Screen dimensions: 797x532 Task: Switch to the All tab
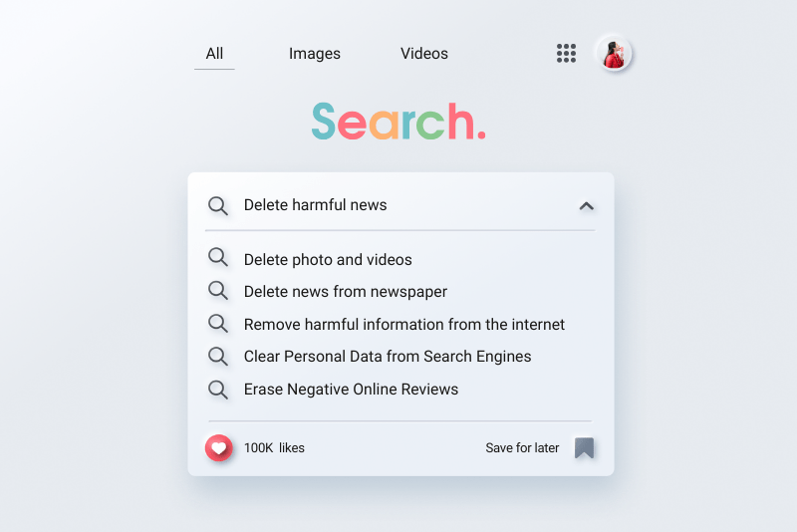coord(214,54)
